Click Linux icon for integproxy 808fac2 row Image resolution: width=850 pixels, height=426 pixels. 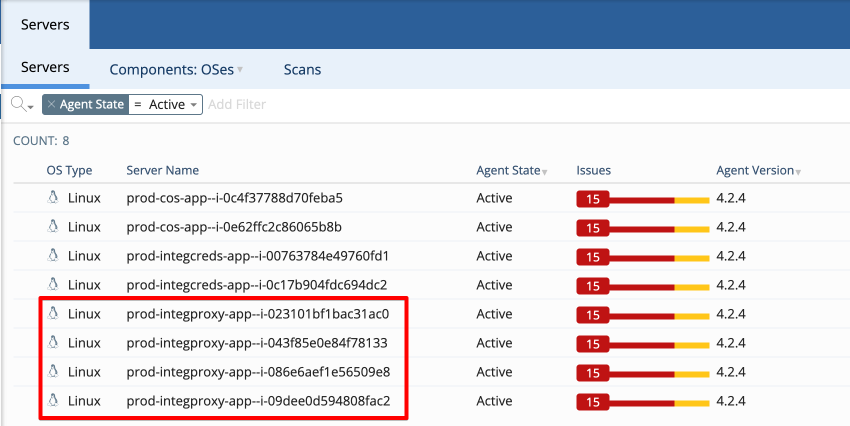click(53, 400)
